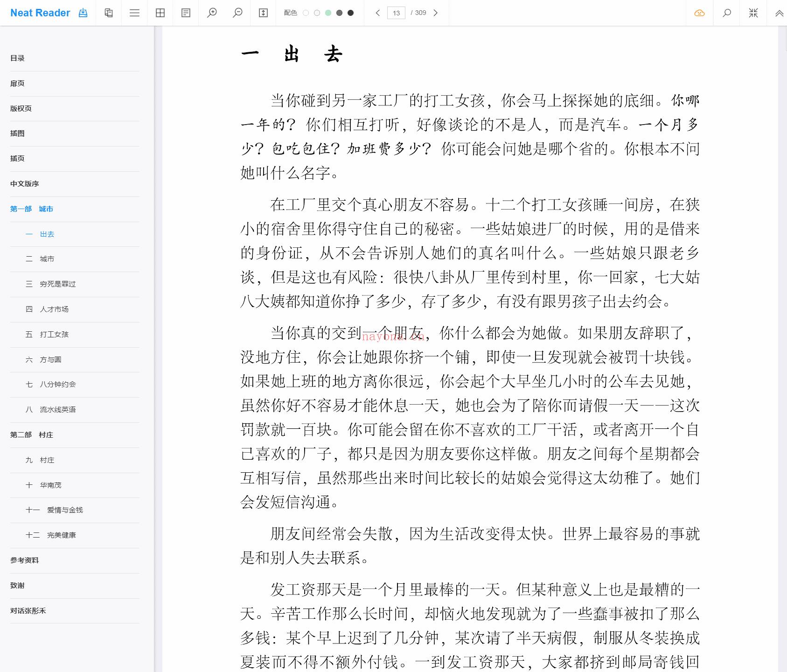
Task: Click the 配色 label in toolbar
Action: click(290, 13)
